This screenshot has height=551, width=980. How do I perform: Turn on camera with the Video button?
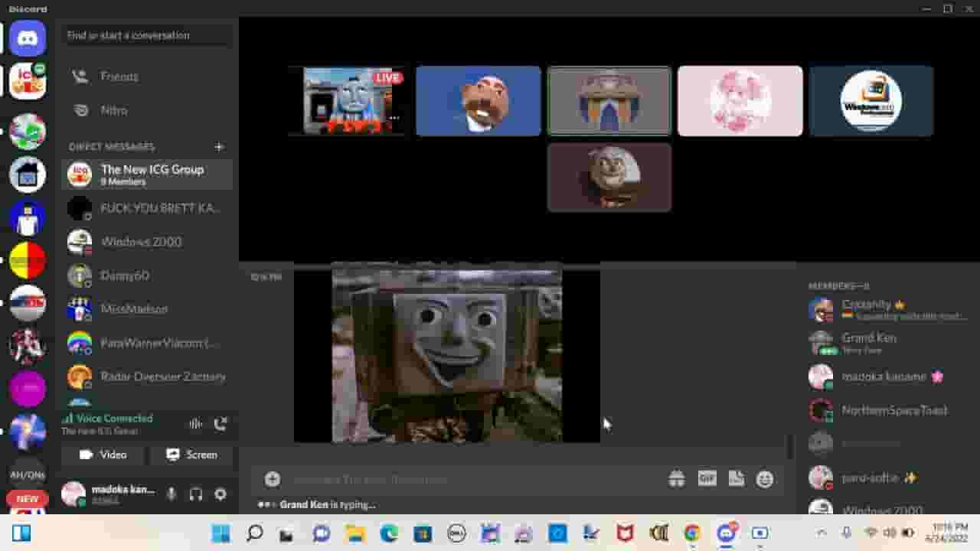pos(103,455)
